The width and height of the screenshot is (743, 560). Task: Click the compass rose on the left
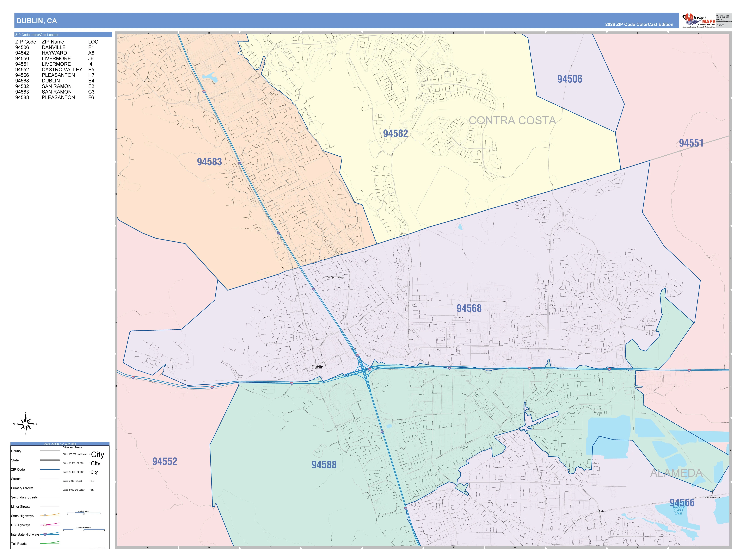[26, 424]
